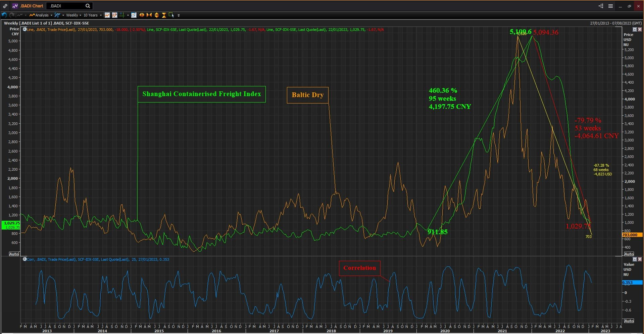Select the line chart type icon
Image resolution: width=644 pixels, height=334 pixels.
(x=20, y=15)
